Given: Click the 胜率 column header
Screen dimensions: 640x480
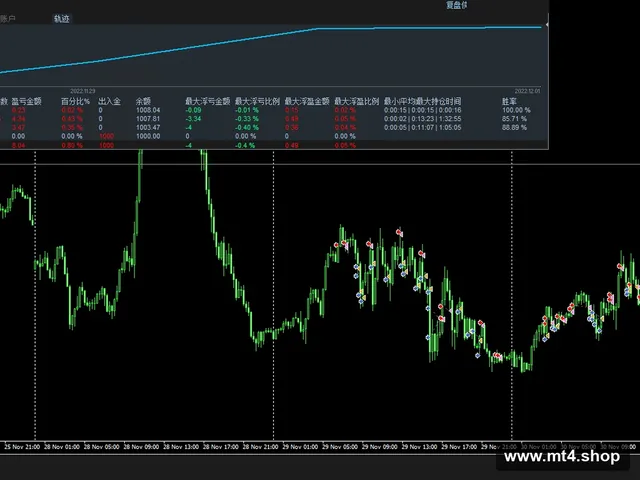Looking at the screenshot, I should point(509,101).
